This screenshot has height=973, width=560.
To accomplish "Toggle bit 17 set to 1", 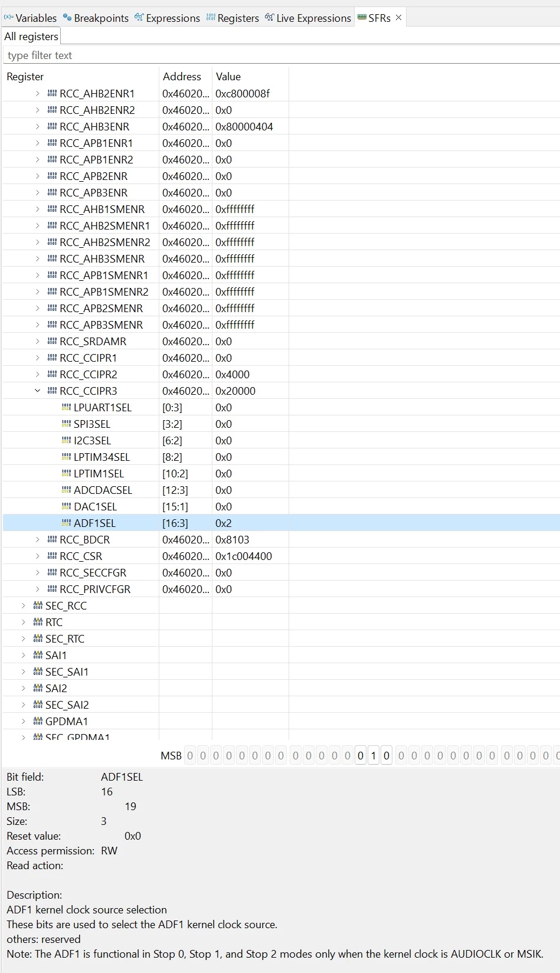I will pos(374,755).
